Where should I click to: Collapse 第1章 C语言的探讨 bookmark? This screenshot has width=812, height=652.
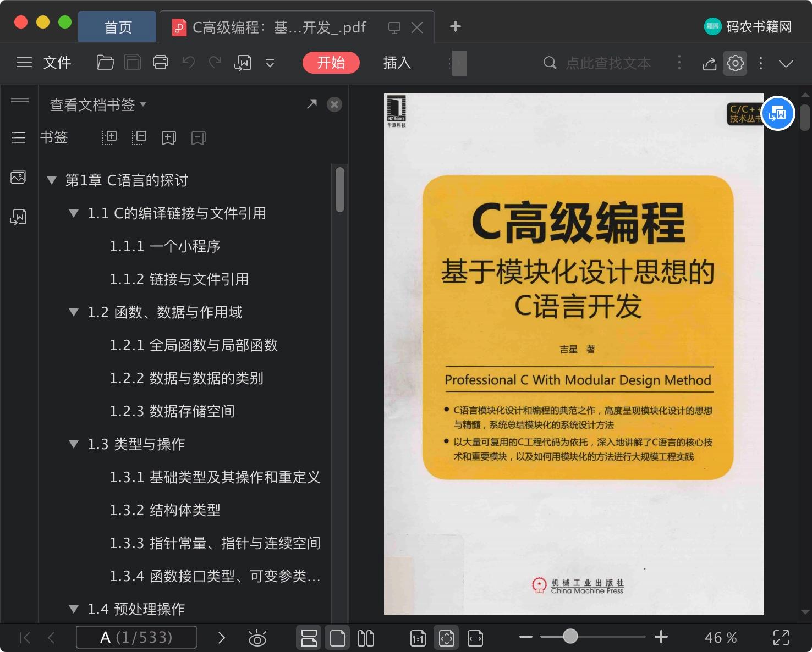(x=52, y=180)
